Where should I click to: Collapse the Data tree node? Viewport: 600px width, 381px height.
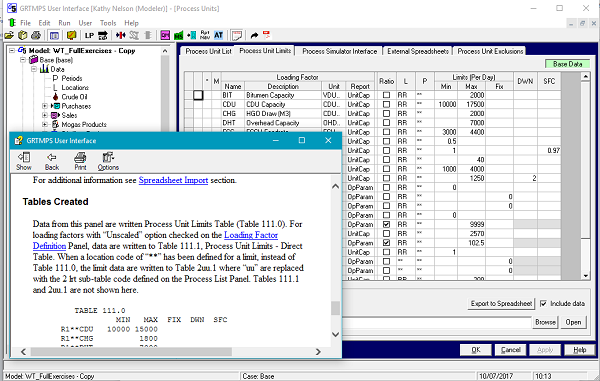pos(34,69)
